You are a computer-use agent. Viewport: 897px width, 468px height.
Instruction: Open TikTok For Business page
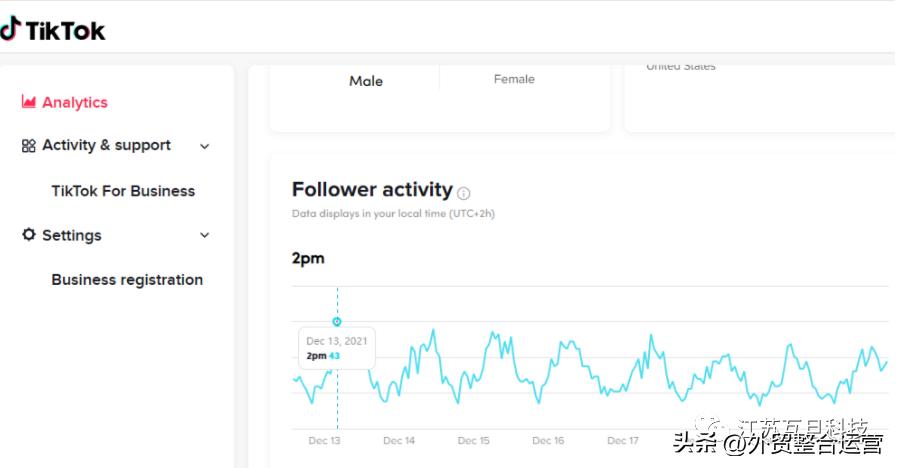(123, 191)
